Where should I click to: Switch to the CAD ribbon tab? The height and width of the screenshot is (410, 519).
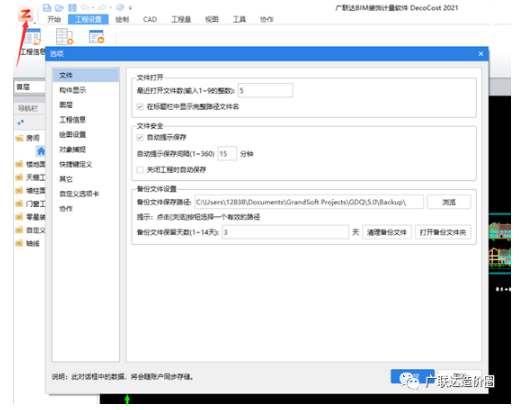click(150, 19)
